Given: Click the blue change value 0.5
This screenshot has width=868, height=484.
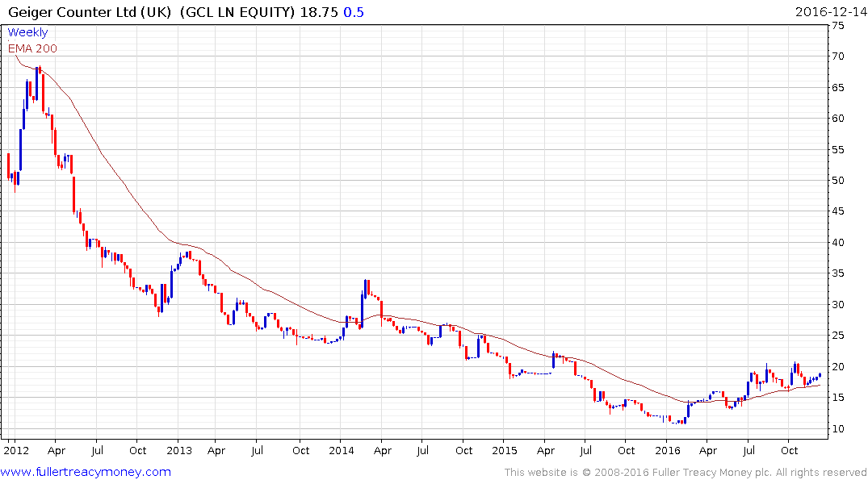Looking at the screenshot, I should tap(354, 12).
